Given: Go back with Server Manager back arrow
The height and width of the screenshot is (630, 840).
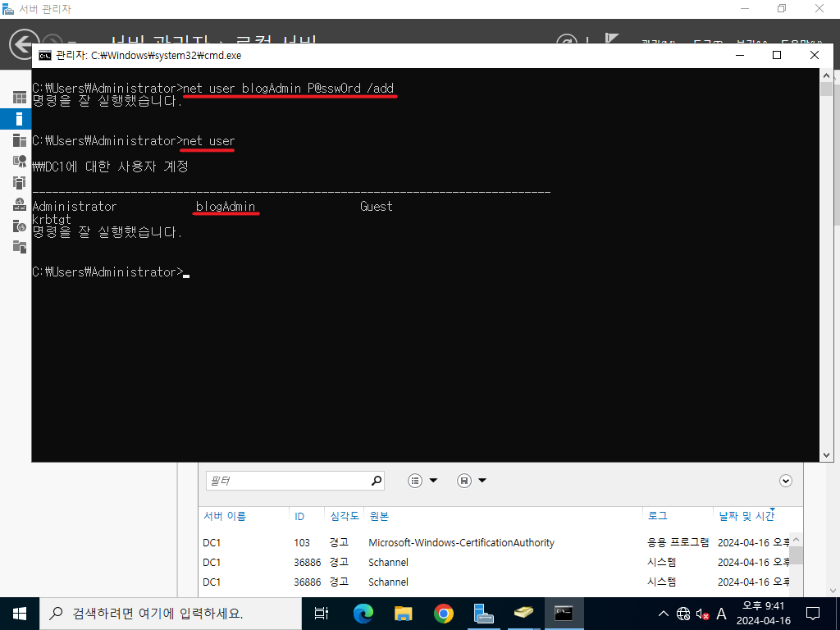Looking at the screenshot, I should pos(21,44).
